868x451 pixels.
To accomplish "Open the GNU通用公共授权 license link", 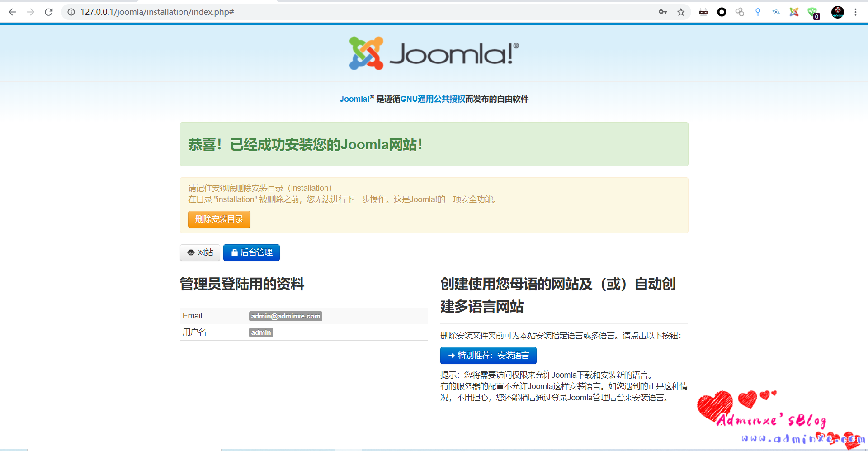I will tap(433, 99).
